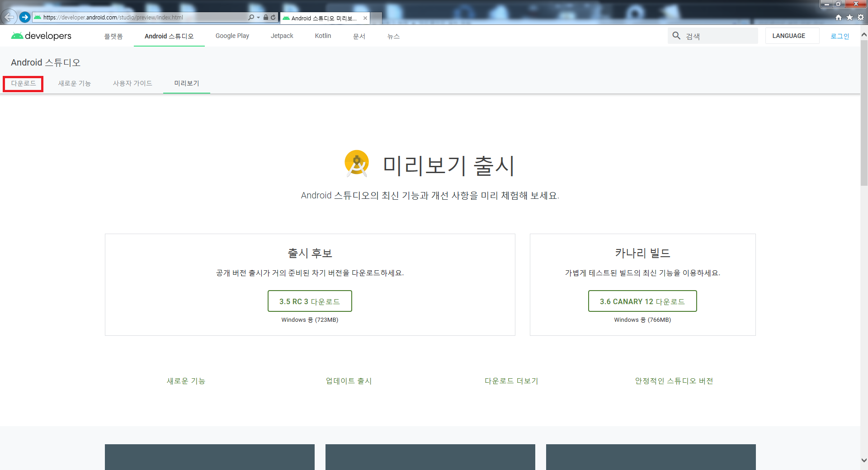Click the browser home icon

(x=839, y=18)
